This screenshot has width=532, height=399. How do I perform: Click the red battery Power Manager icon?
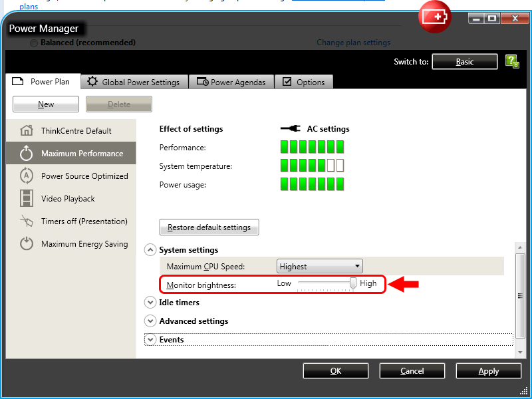pos(435,17)
